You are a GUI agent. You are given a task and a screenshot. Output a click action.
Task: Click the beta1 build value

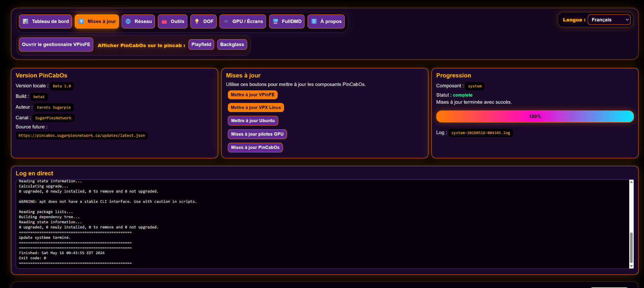[x=39, y=97]
